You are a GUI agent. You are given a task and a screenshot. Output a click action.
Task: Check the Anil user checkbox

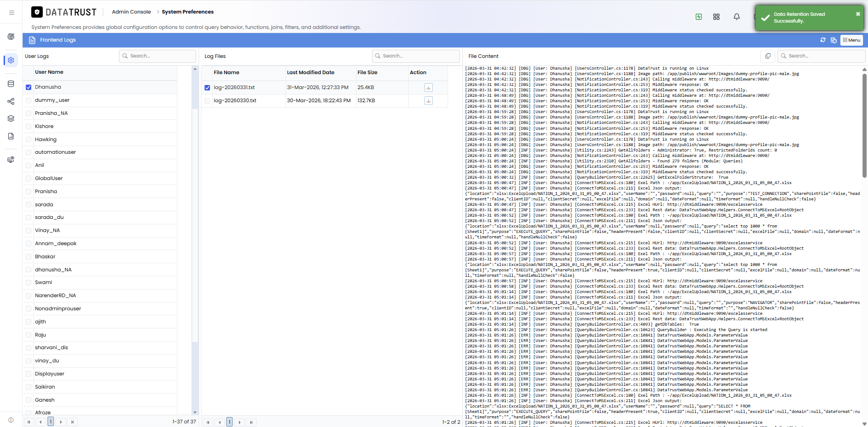click(29, 166)
